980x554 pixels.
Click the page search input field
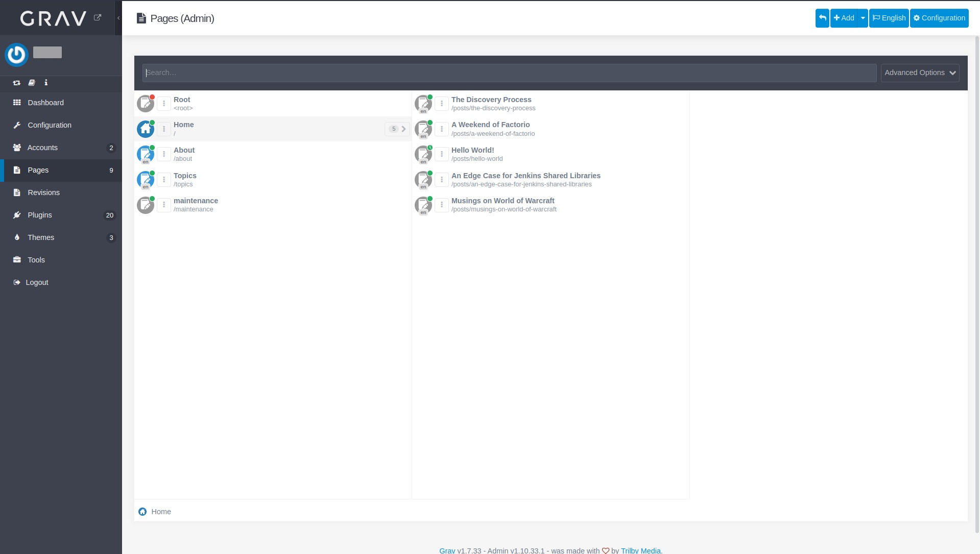tap(509, 73)
